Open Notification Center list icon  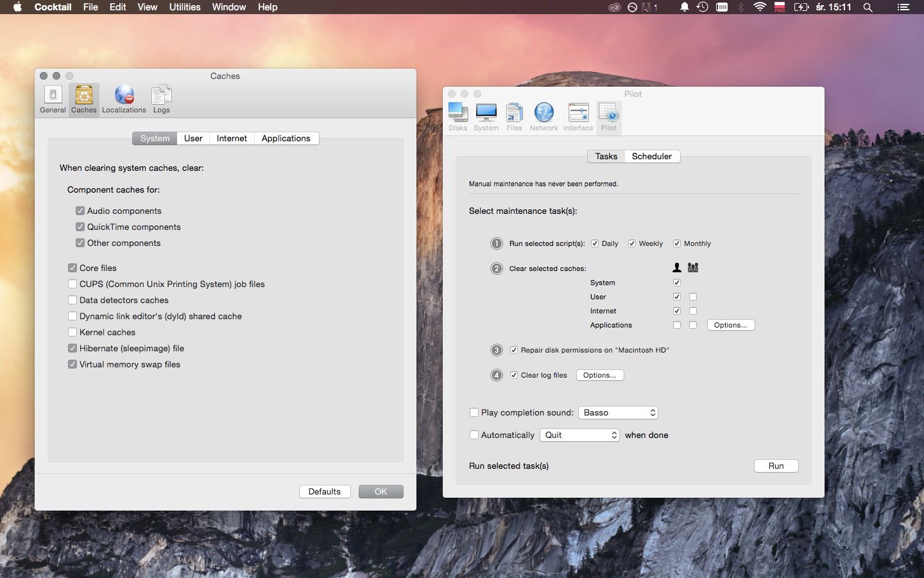coord(903,7)
